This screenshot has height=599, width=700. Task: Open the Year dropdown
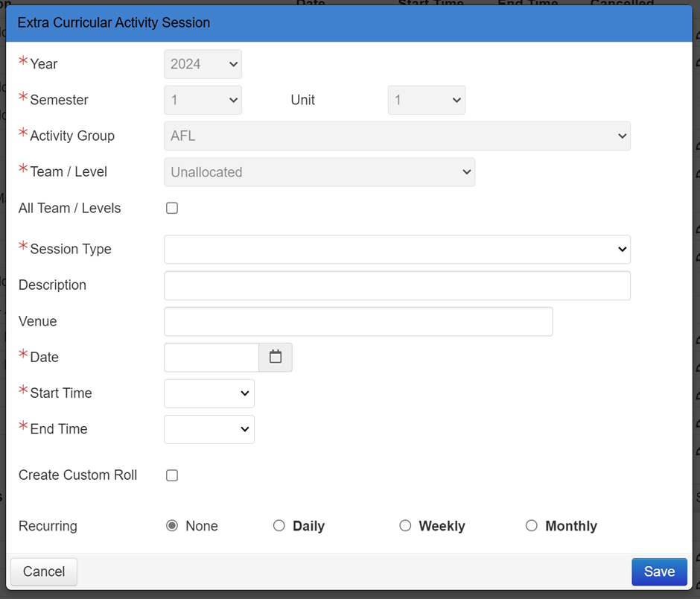coord(203,64)
